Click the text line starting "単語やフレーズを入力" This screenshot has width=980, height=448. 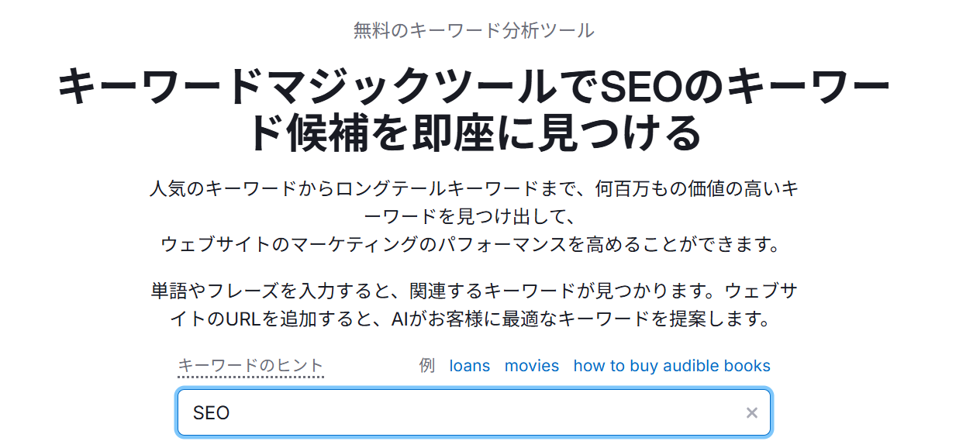tap(474, 291)
